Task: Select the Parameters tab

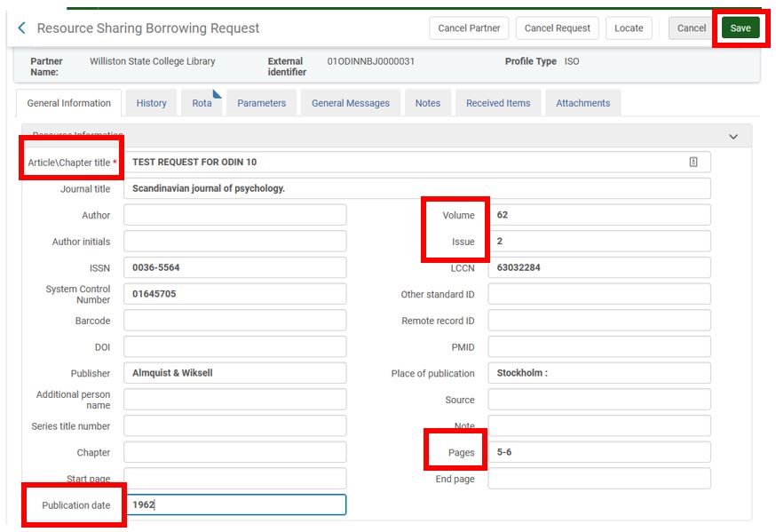Action: (261, 103)
